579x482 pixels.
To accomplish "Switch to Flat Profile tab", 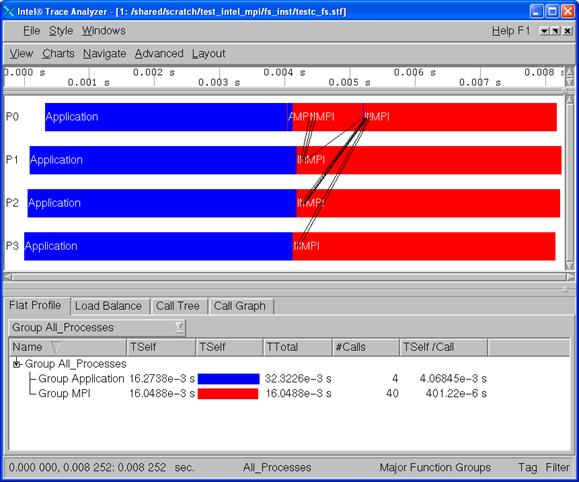I will (x=35, y=305).
